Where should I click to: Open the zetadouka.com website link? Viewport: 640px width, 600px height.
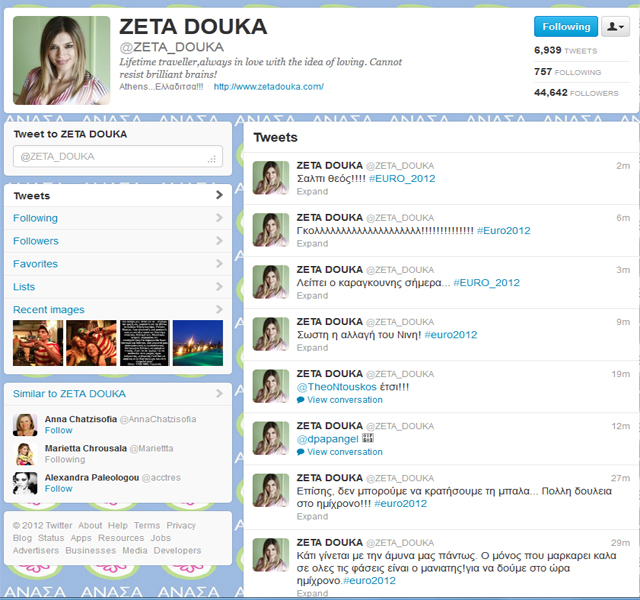point(268,87)
